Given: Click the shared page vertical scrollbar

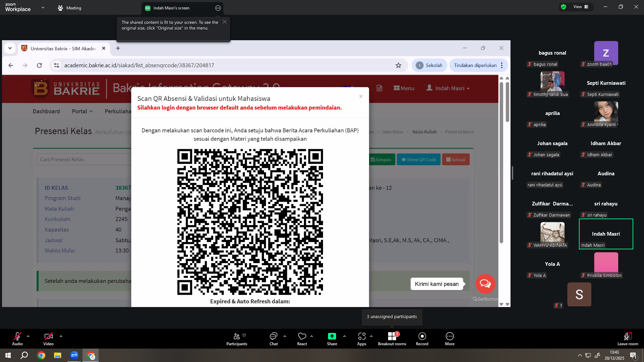Looking at the screenshot, I should click(x=501, y=163).
